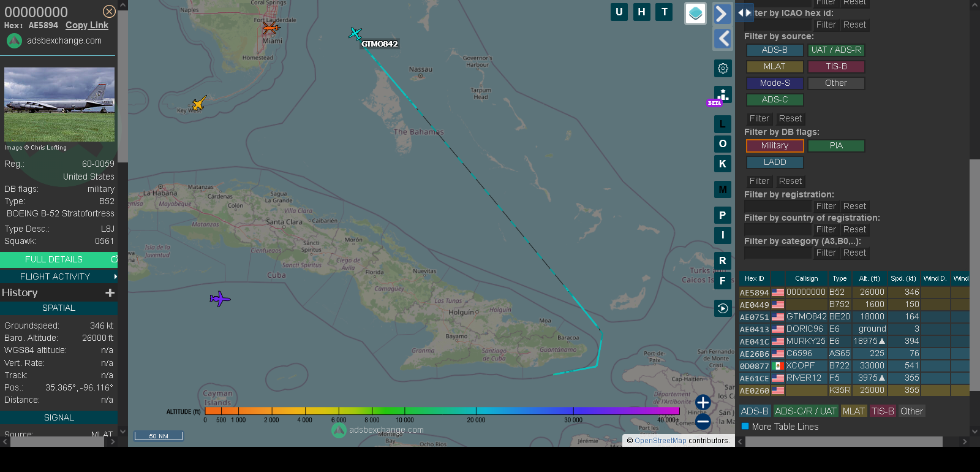Image resolution: width=980 pixels, height=472 pixels.
Task: Click the Copy Link link
Action: [87, 25]
